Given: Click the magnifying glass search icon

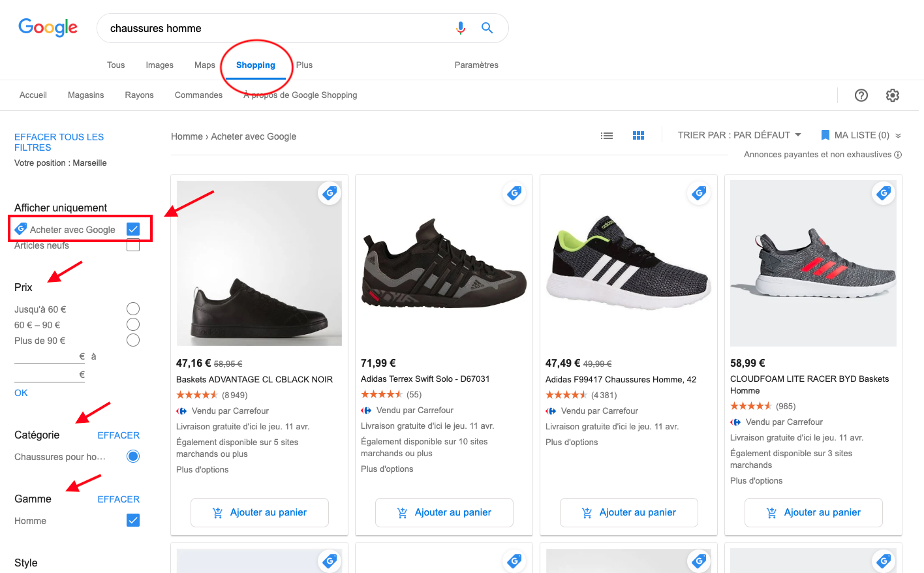Looking at the screenshot, I should tap(487, 28).
